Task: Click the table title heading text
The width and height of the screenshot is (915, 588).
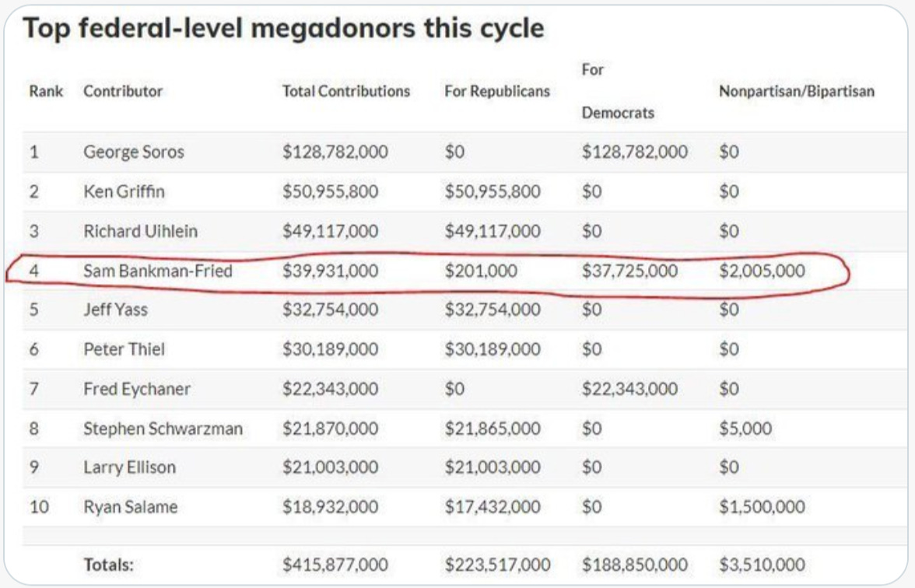Action: coord(283,29)
